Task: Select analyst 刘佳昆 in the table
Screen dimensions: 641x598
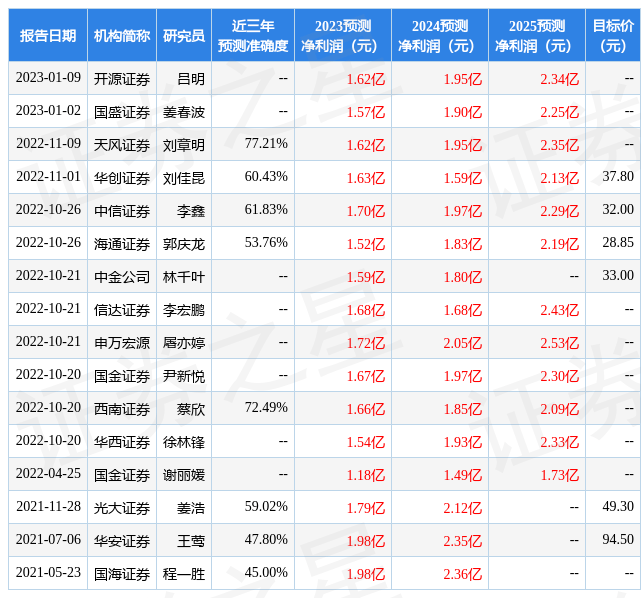Action: coord(183,178)
